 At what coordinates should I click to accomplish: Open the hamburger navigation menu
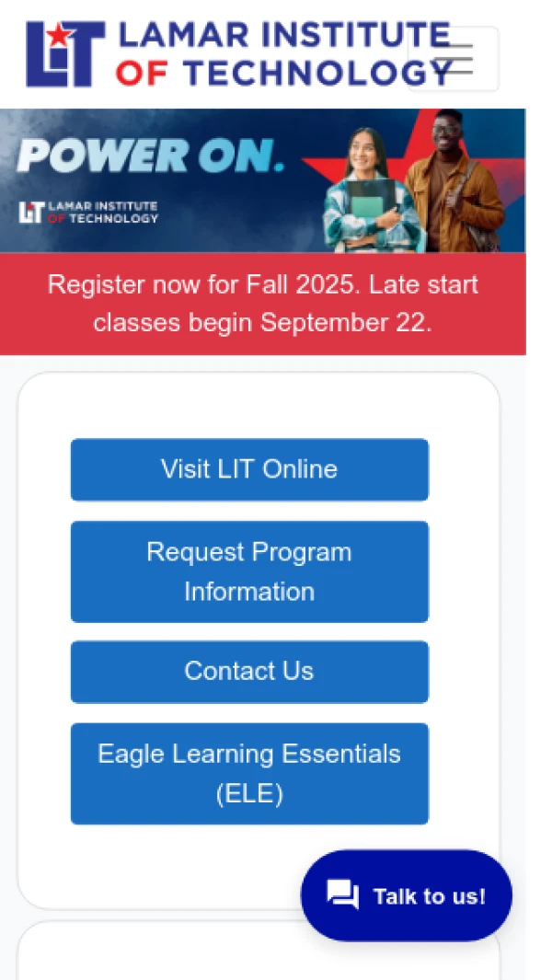point(453,59)
